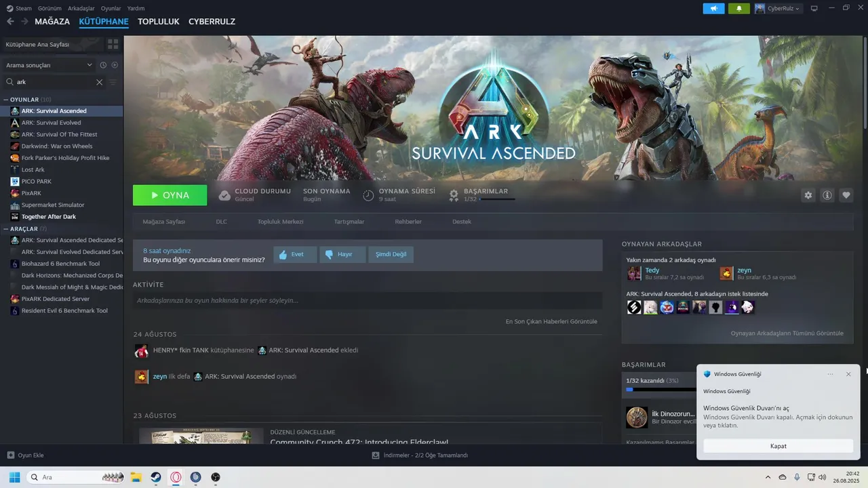This screenshot has height=488, width=868.
Task: Open File Explorer from the taskbar
Action: pos(136,477)
